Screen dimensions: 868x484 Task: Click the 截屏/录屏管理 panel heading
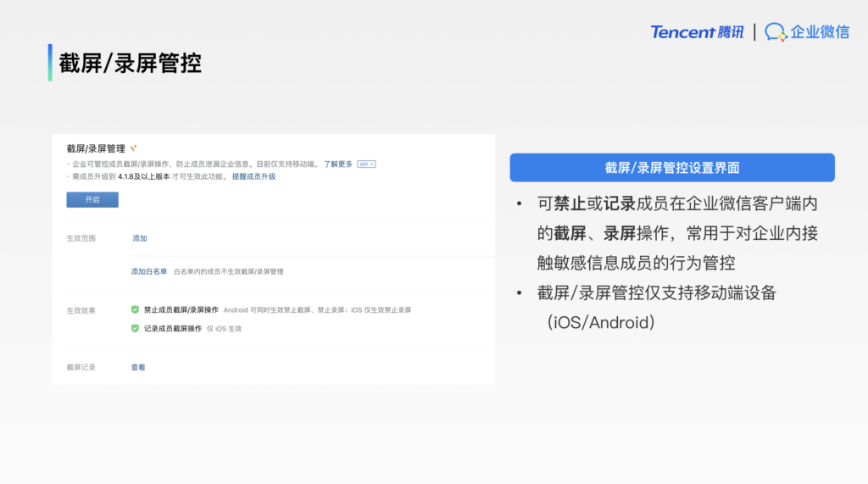(x=96, y=148)
